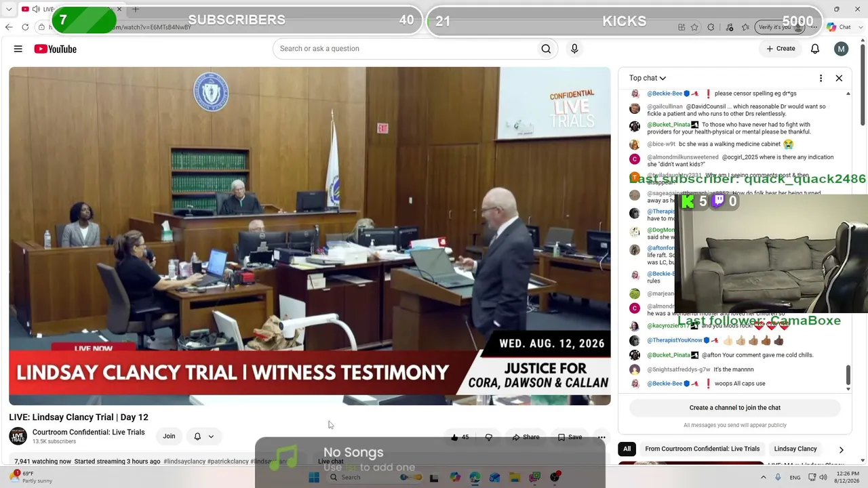Screen dimensions: 868x488
Task: Open a new browser tab
Action: tap(135, 9)
